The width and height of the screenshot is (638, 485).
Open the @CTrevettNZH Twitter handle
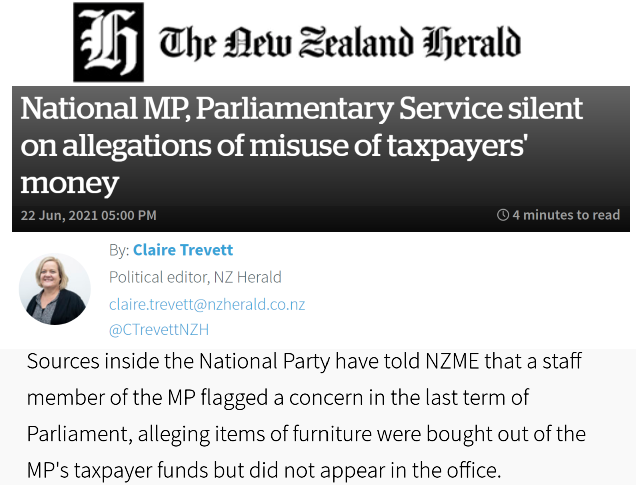pos(159,329)
